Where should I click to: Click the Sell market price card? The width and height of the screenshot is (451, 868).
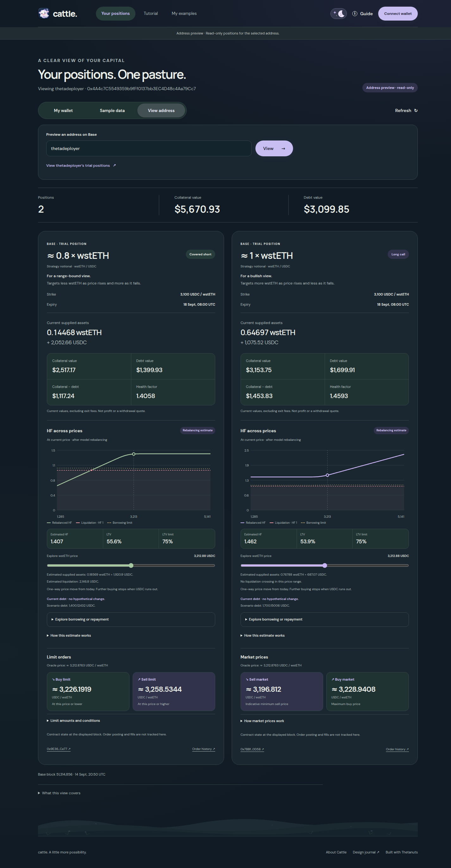pyautogui.click(x=282, y=691)
